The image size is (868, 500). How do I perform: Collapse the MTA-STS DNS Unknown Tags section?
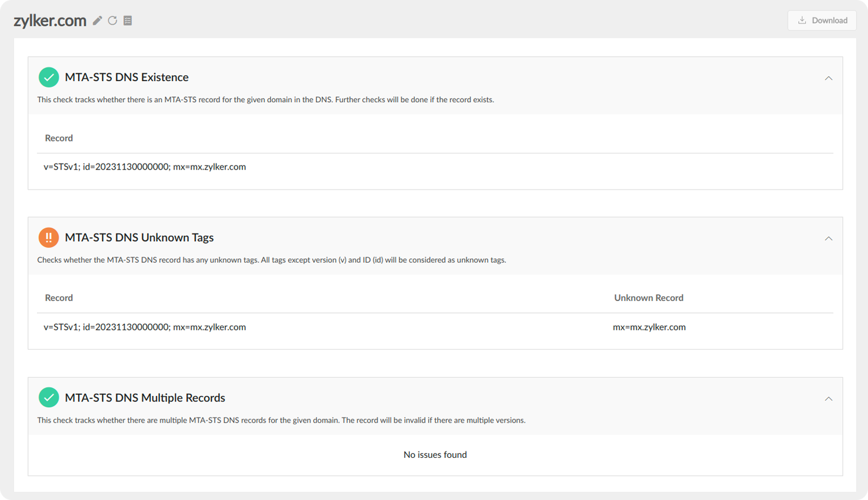click(x=828, y=238)
